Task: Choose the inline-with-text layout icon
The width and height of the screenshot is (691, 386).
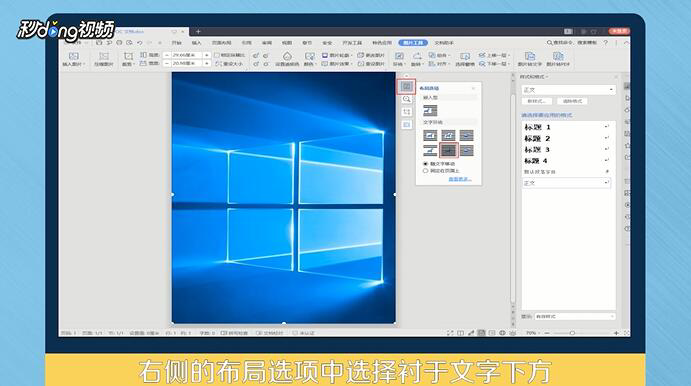Action: 430,110
